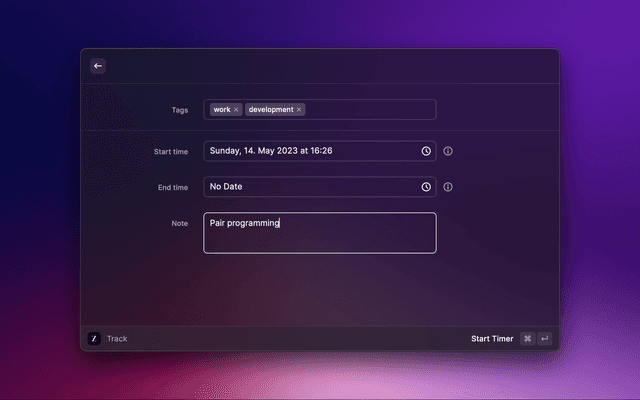Viewport: 640px width, 400px height.
Task: Click the Command key icon in footer
Action: click(x=527, y=339)
